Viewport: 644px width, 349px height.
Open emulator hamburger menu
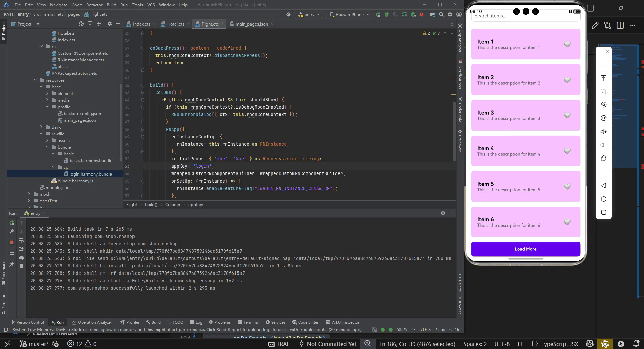(604, 64)
